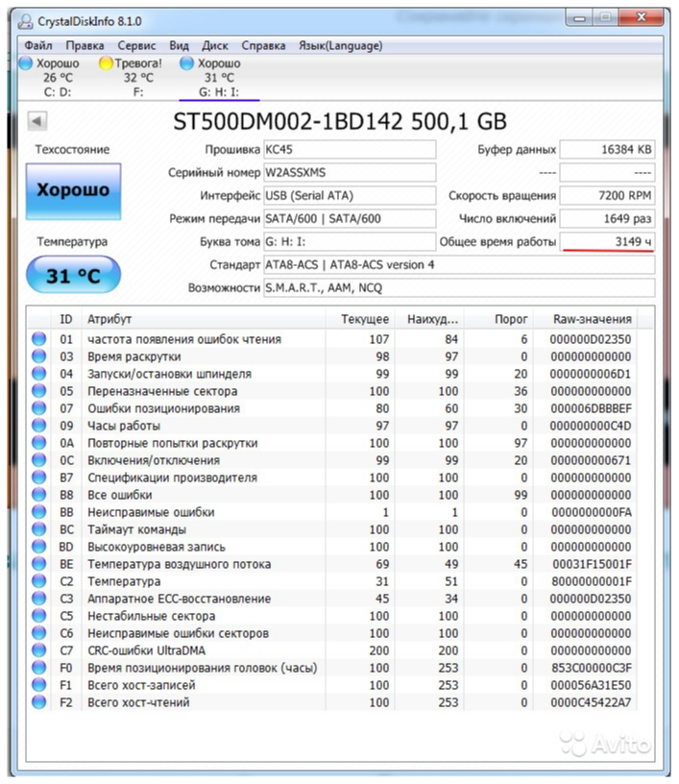Screen dimensions: 679x784
Task: Click the interface field USB (Serial ATA)
Action: click(x=350, y=195)
